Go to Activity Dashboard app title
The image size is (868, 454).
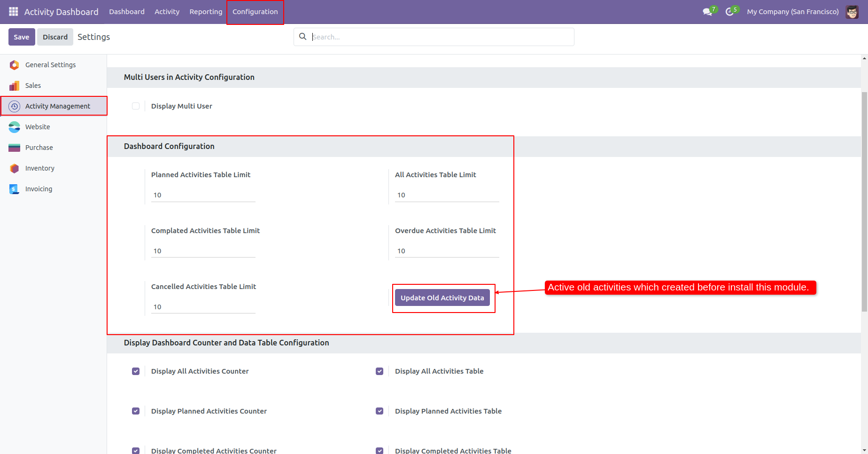coord(62,12)
